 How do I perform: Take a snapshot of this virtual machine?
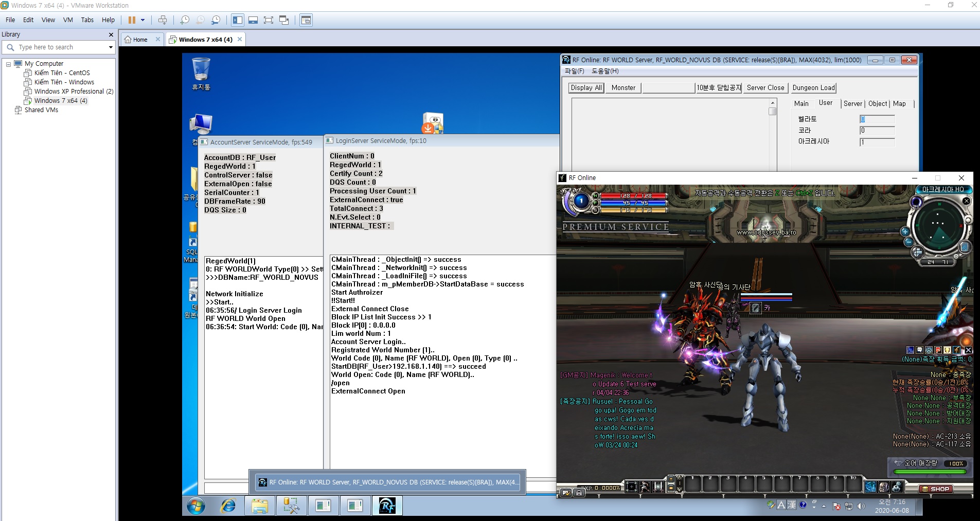coord(185,20)
